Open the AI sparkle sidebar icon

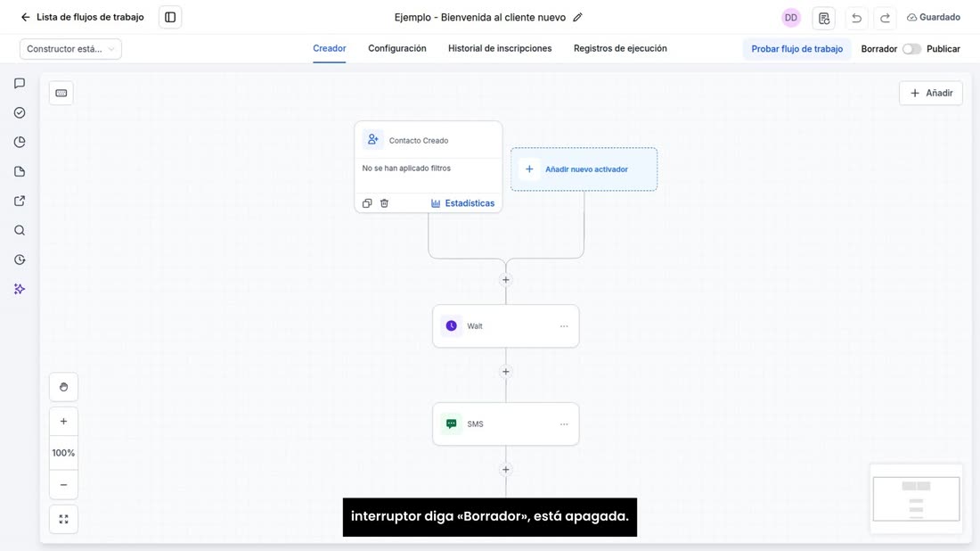point(20,289)
